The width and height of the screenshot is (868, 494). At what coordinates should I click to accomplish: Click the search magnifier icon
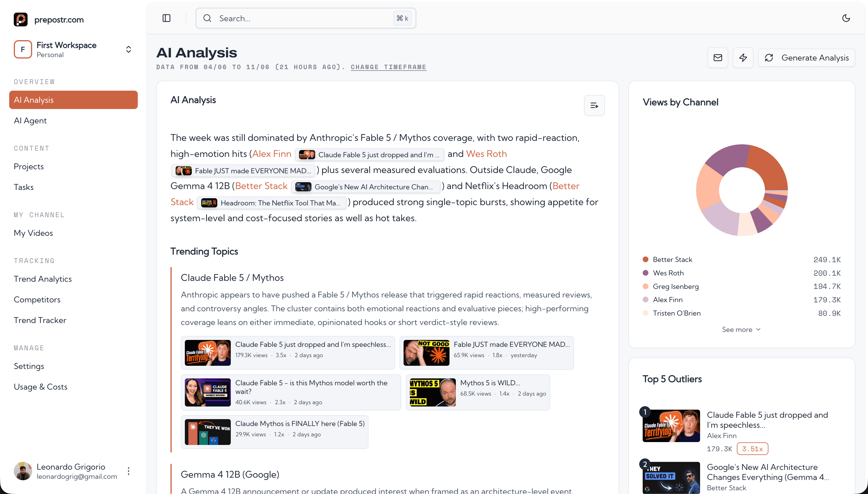click(207, 18)
